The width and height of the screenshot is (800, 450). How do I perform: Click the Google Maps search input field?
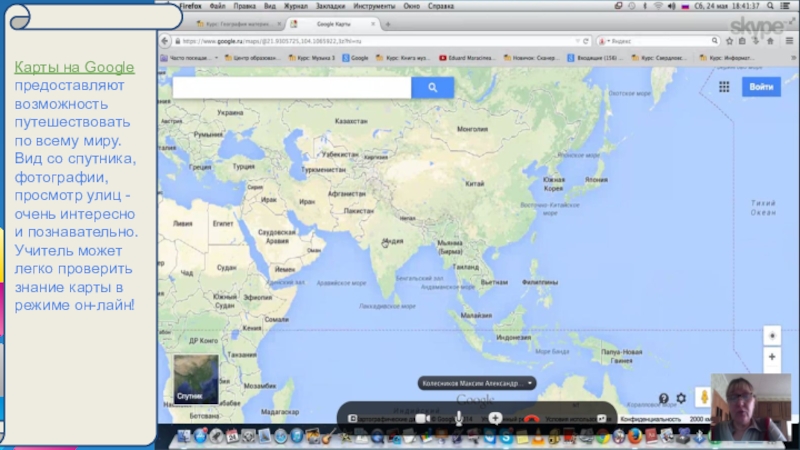292,88
